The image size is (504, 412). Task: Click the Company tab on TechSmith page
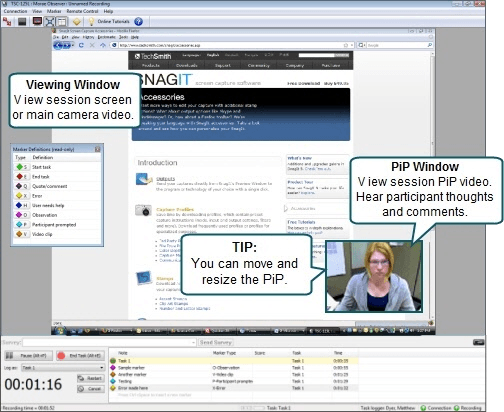point(295,65)
